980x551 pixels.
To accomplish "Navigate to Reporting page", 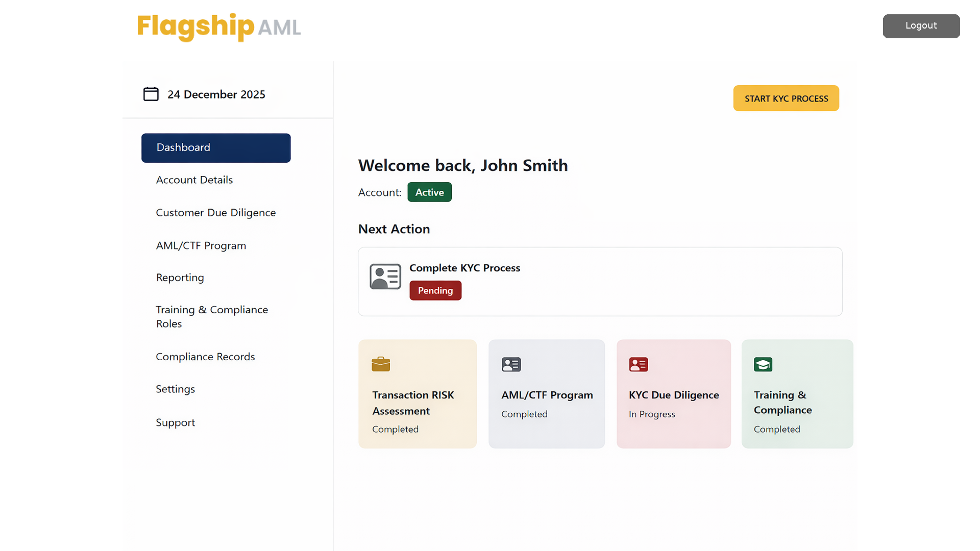I will click(180, 278).
